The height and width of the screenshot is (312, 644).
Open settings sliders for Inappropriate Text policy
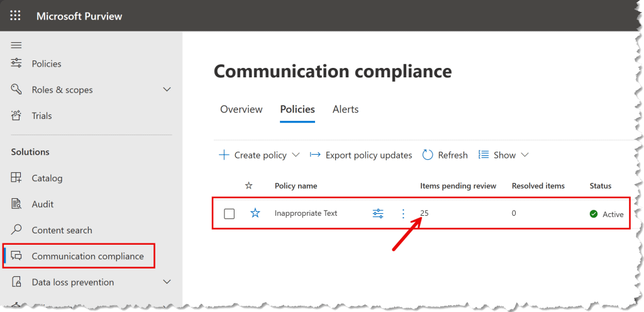(x=378, y=213)
